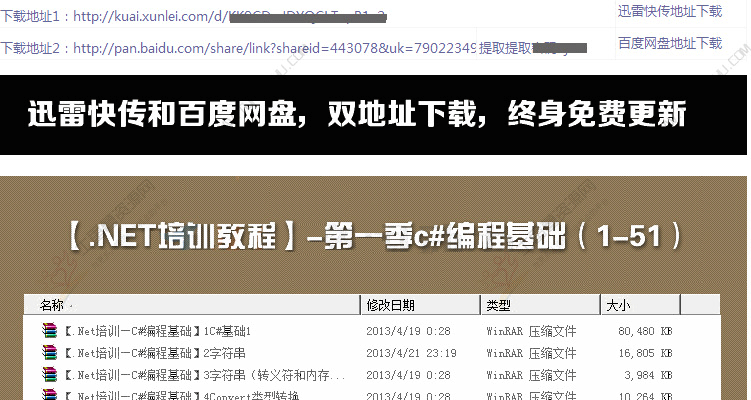This screenshot has height=400, width=751.
Task: Sort files by 大小 column header
Action: point(640,305)
